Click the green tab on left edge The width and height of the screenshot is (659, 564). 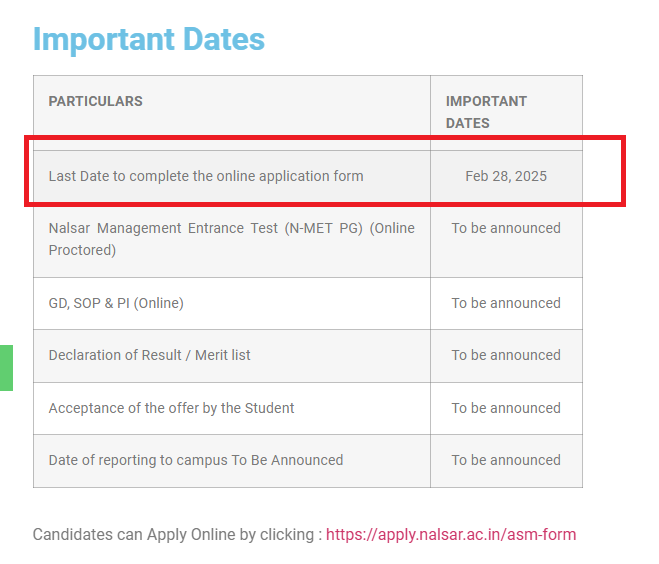[6, 367]
